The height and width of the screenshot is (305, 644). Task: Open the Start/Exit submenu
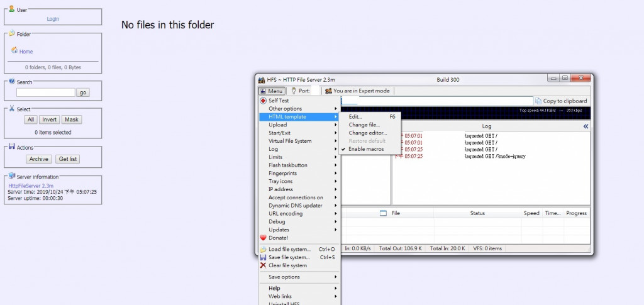(x=300, y=133)
